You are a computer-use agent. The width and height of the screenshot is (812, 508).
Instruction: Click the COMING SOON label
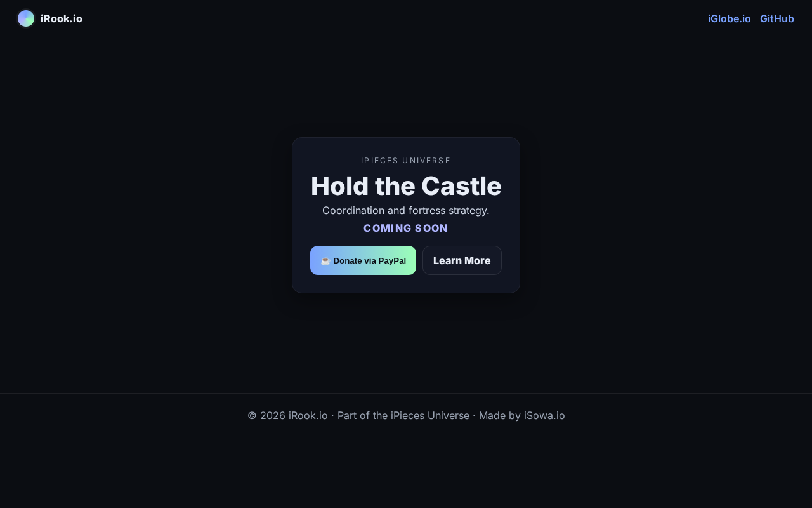tap(406, 228)
